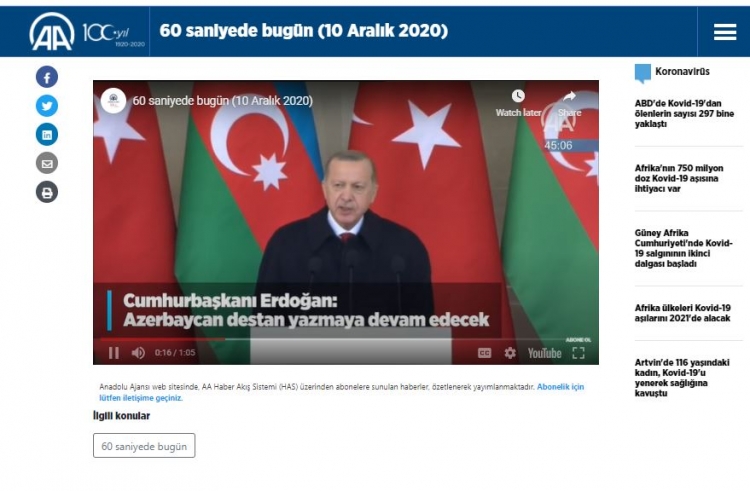Follow the "Abonelik için lütfen iletişime geçiniz" link

pos(342,392)
